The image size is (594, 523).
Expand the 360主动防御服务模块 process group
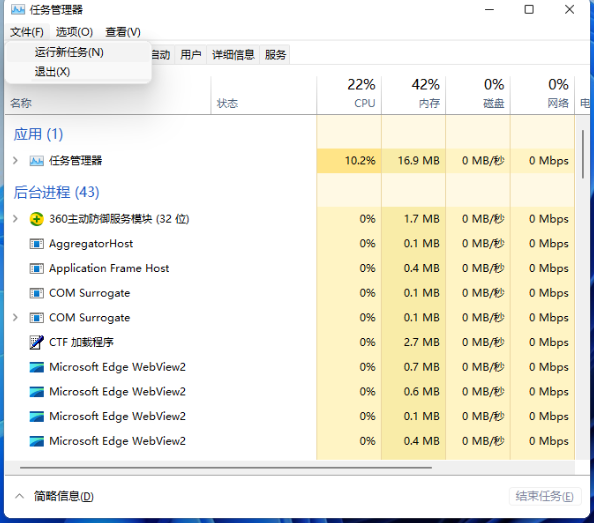pos(15,219)
